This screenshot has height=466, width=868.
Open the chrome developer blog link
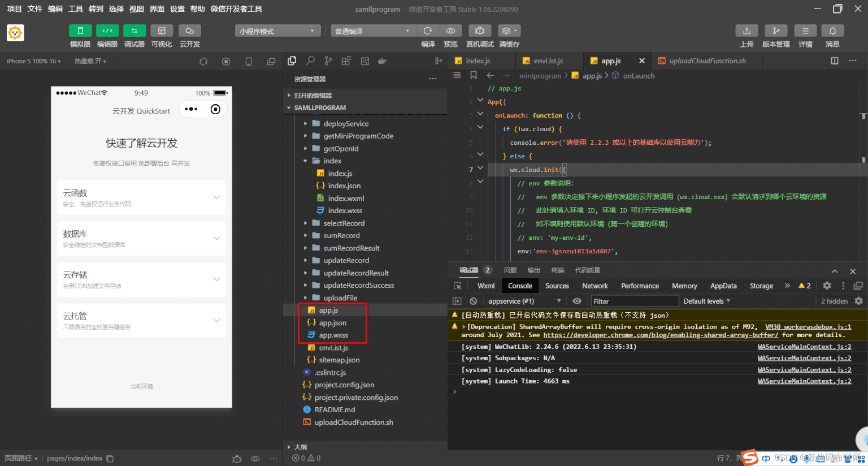pyautogui.click(x=661, y=335)
